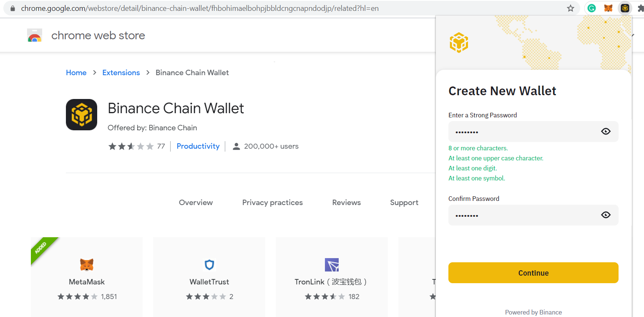
Task: Open the Overview tab
Action: pos(196,203)
